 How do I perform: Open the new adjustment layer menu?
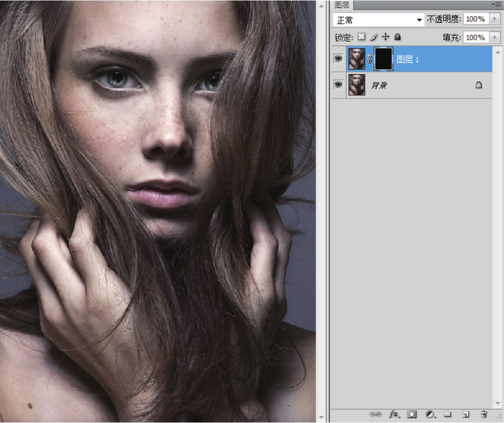coord(430,414)
